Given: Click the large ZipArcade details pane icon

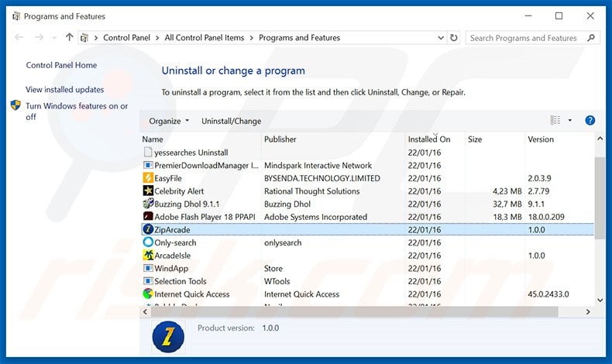Looking at the screenshot, I should point(168,337).
